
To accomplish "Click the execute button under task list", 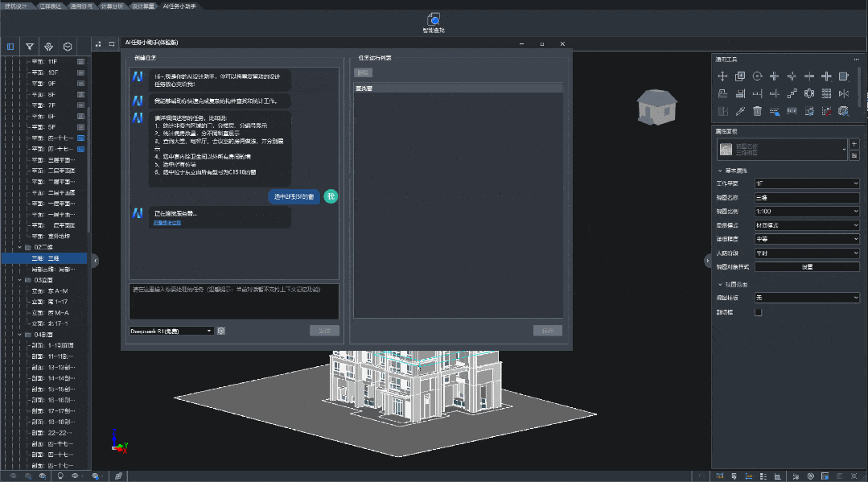I will click(548, 331).
